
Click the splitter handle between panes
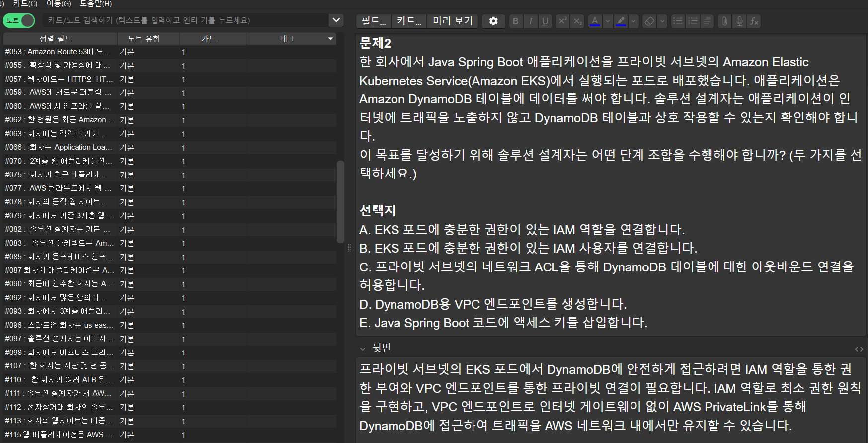tap(349, 248)
